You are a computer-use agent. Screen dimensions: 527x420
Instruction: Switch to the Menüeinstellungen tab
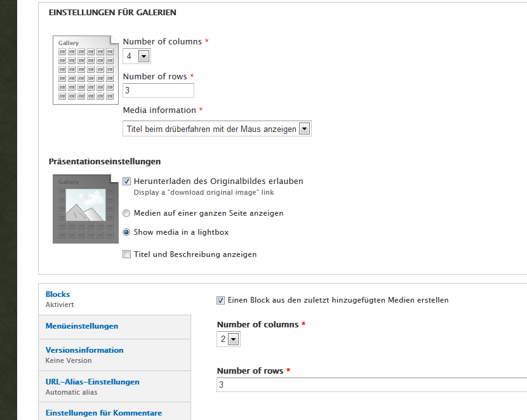[82, 326]
